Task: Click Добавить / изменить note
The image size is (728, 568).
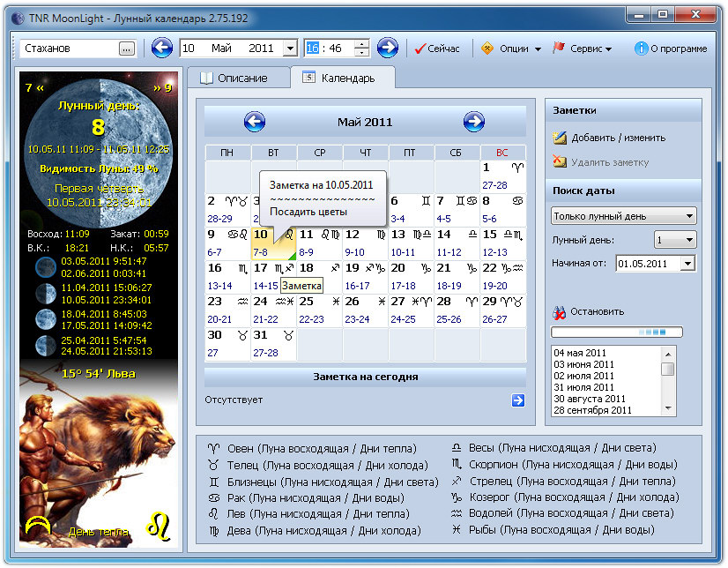Action: 609,138
